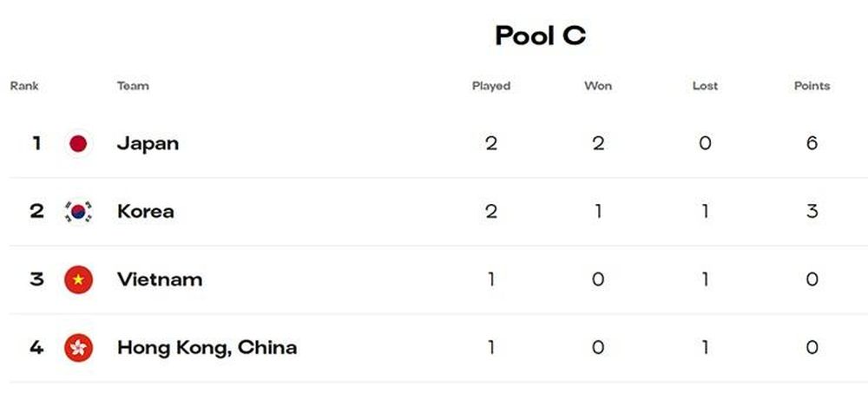Click the Vietnam flag icon
This screenshot has width=868, height=407.
coord(78,279)
